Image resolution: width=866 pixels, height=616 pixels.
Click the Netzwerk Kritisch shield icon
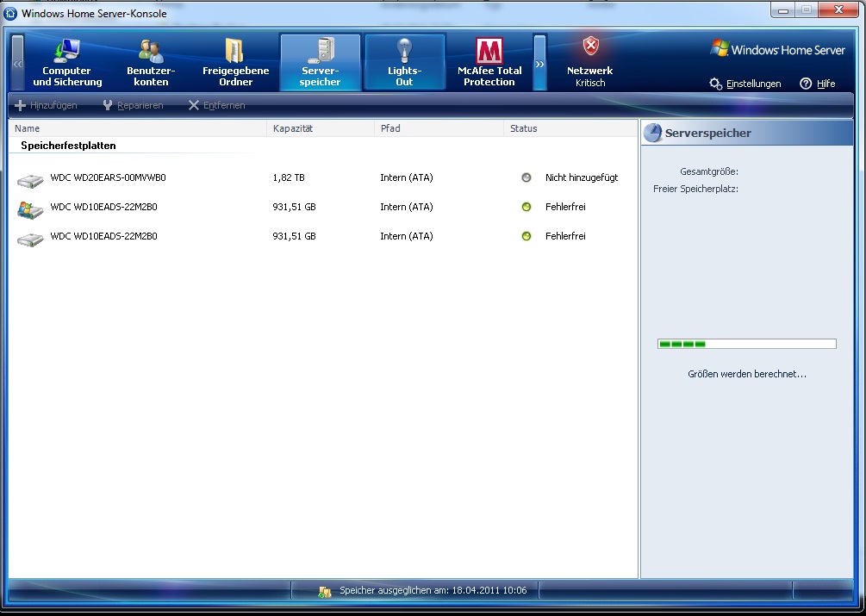pos(591,47)
